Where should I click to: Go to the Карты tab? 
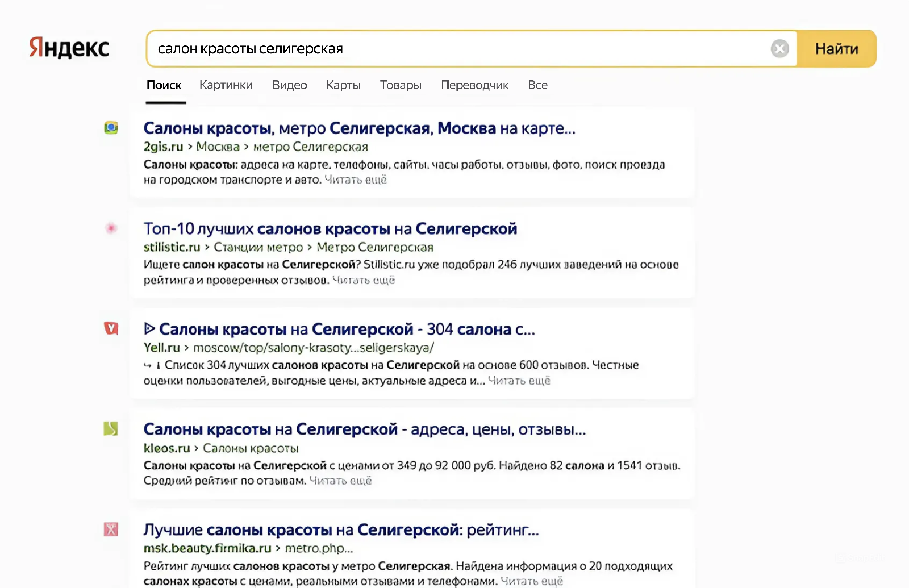tap(343, 85)
